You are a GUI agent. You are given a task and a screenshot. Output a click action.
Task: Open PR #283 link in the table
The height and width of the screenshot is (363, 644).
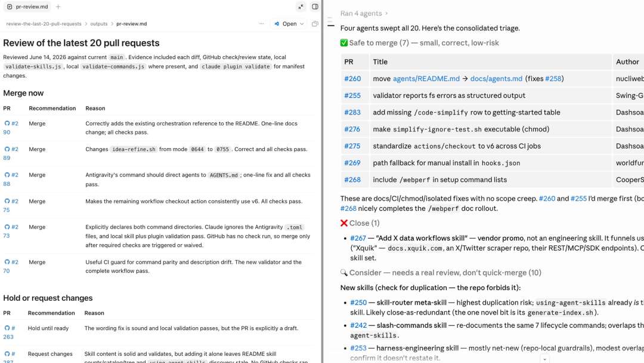pyautogui.click(x=352, y=112)
